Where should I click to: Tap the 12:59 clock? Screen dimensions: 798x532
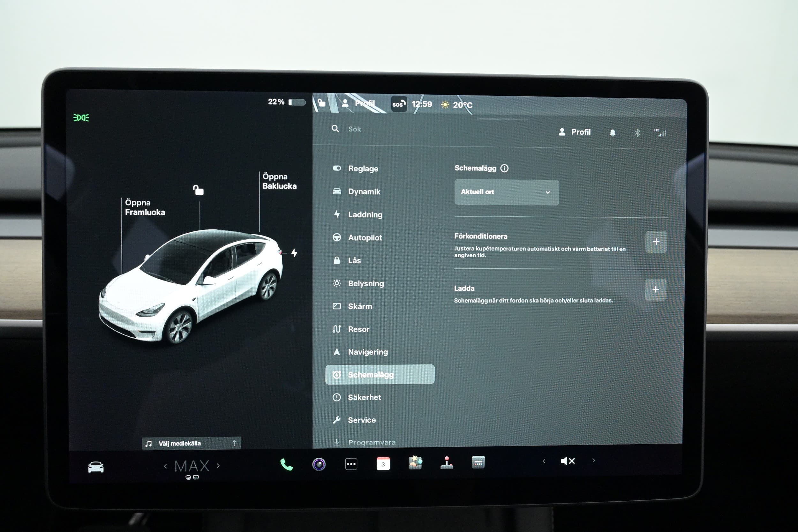pyautogui.click(x=422, y=104)
